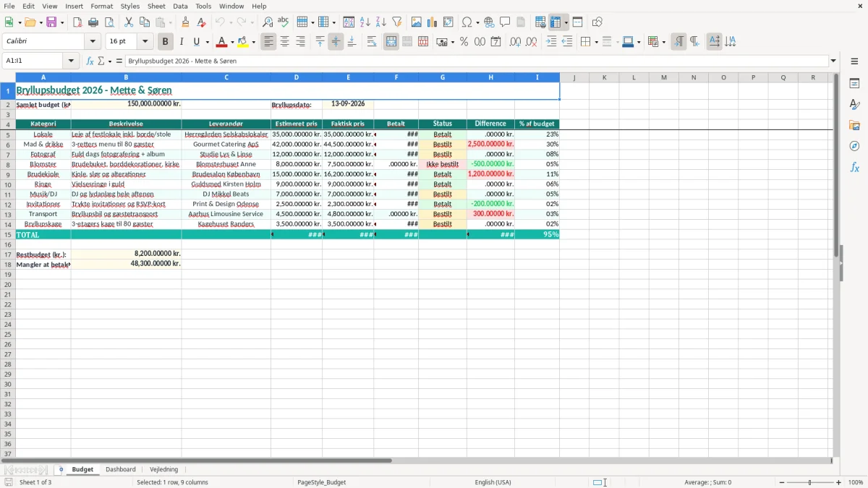The image size is (868, 488).
Task: Open the conditional formatting dropdown
Action: click(x=664, y=42)
